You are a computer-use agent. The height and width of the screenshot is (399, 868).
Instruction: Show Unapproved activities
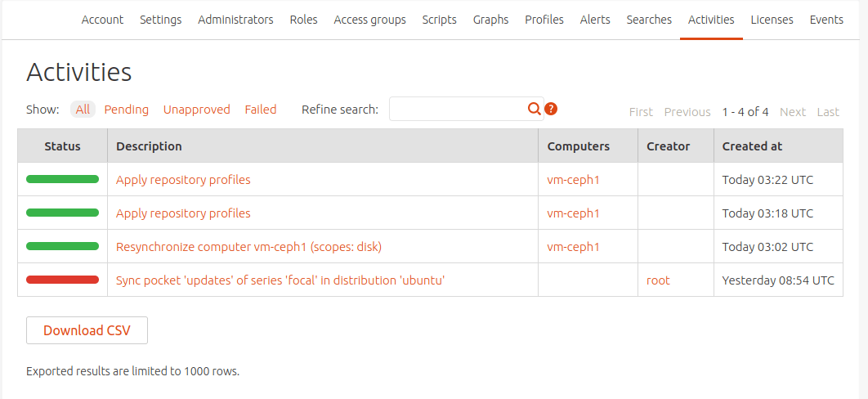(x=197, y=110)
